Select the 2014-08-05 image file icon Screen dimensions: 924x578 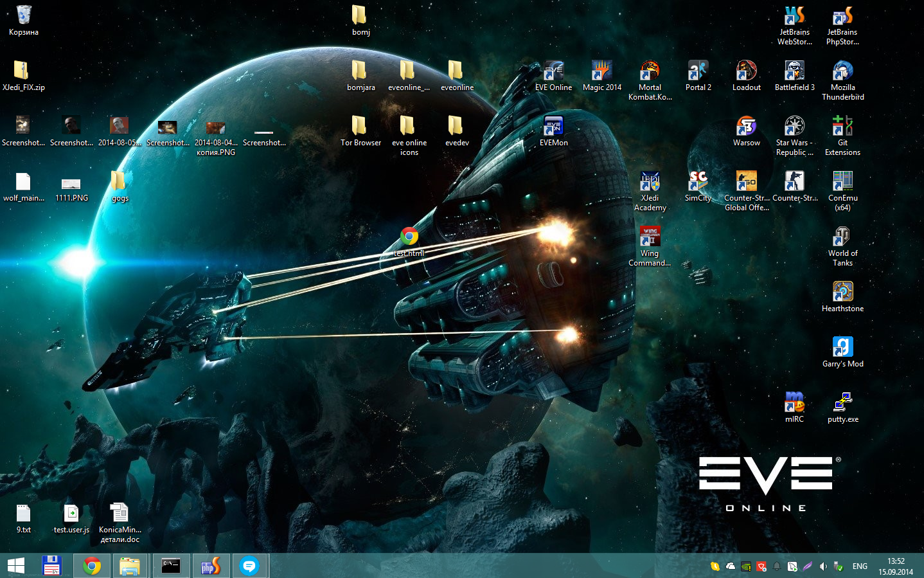(120, 131)
